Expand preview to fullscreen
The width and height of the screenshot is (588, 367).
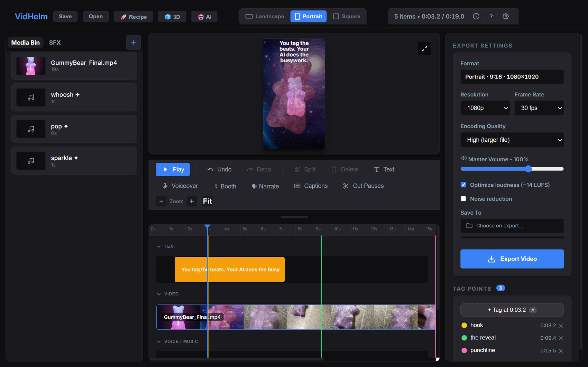(424, 48)
